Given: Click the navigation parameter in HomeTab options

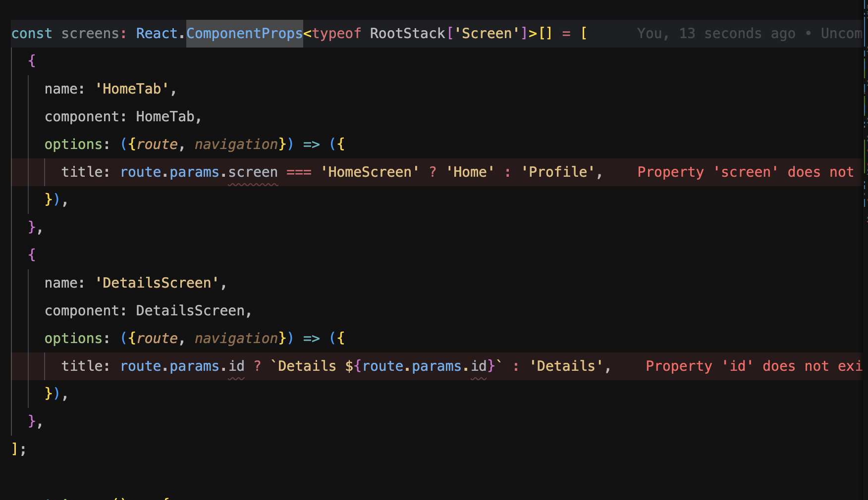Looking at the screenshot, I should coord(236,144).
